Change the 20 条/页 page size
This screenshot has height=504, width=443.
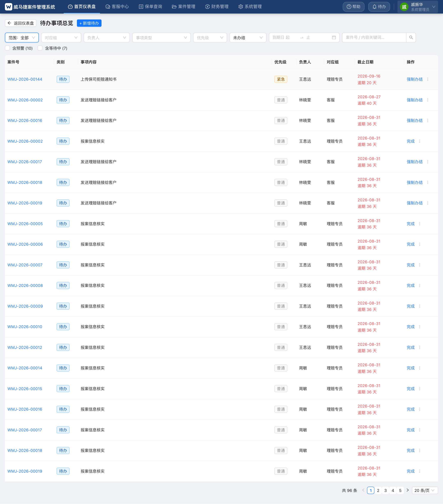[x=425, y=490]
